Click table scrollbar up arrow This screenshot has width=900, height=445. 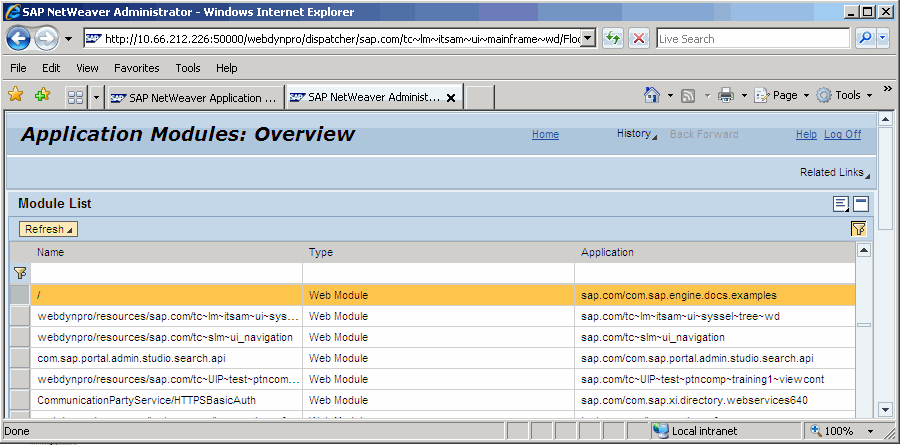(x=864, y=250)
